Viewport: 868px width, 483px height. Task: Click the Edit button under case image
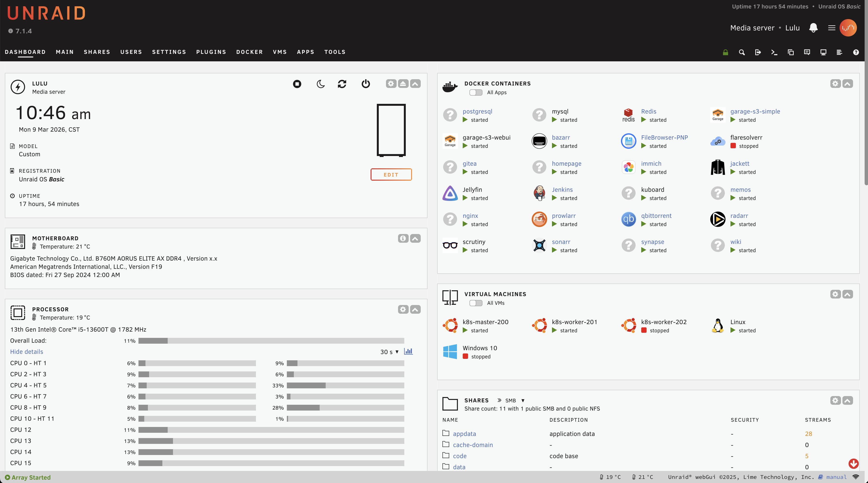pyautogui.click(x=391, y=174)
